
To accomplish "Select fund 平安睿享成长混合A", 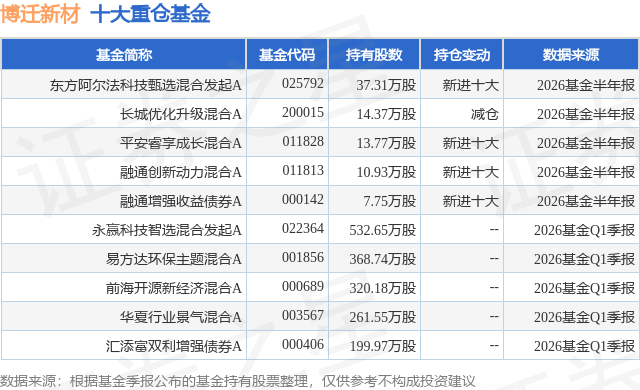I will 180,143.
